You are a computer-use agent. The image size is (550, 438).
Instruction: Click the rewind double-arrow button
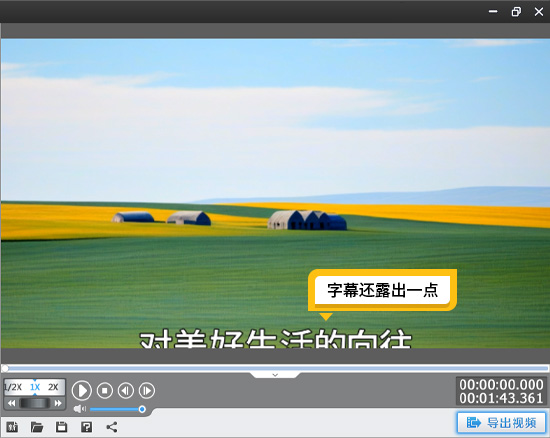[11, 403]
